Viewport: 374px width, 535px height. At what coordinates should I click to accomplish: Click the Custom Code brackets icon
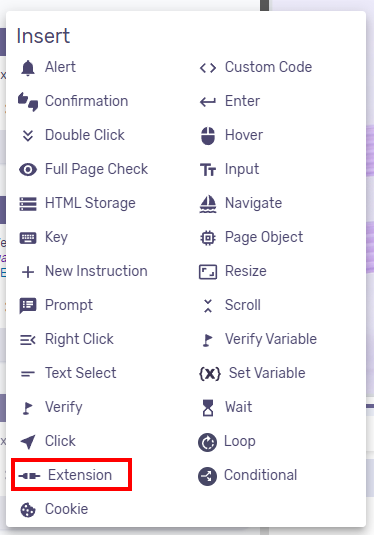point(208,68)
